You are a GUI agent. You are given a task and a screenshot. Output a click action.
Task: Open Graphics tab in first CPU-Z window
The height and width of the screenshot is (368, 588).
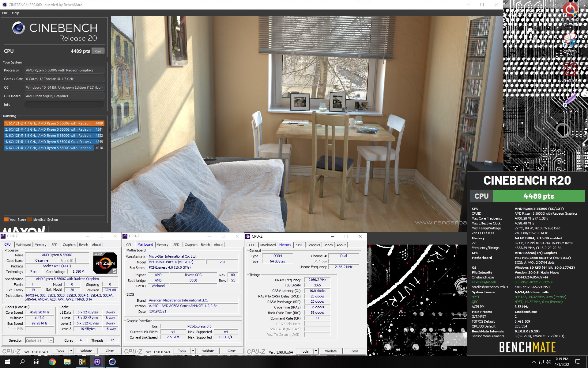tap(69, 245)
